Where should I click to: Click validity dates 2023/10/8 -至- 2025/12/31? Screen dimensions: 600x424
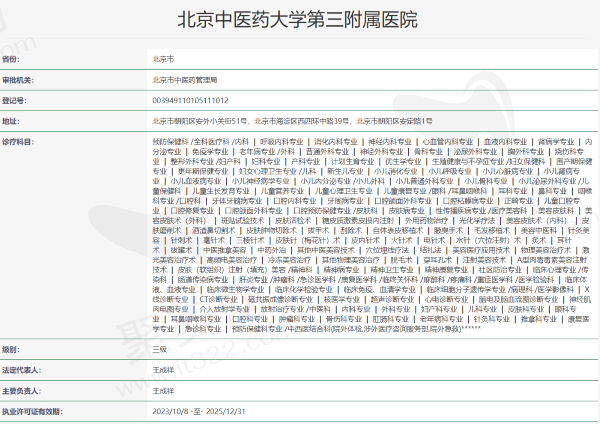(199, 412)
